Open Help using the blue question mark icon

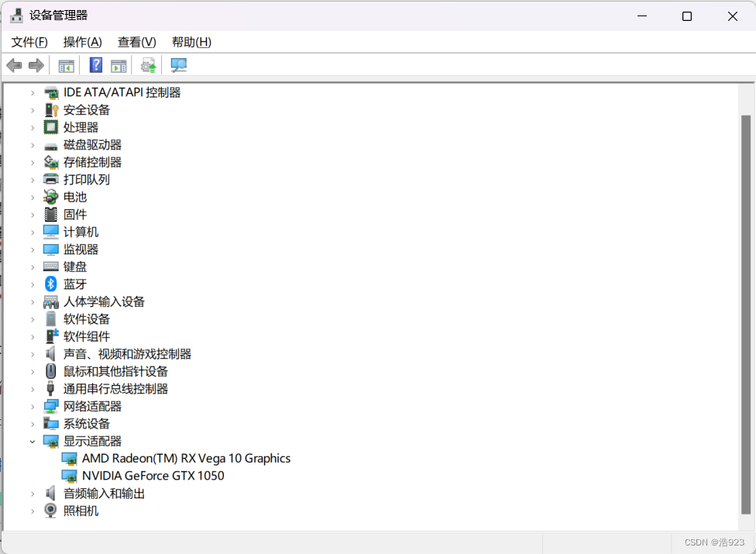tap(95, 65)
